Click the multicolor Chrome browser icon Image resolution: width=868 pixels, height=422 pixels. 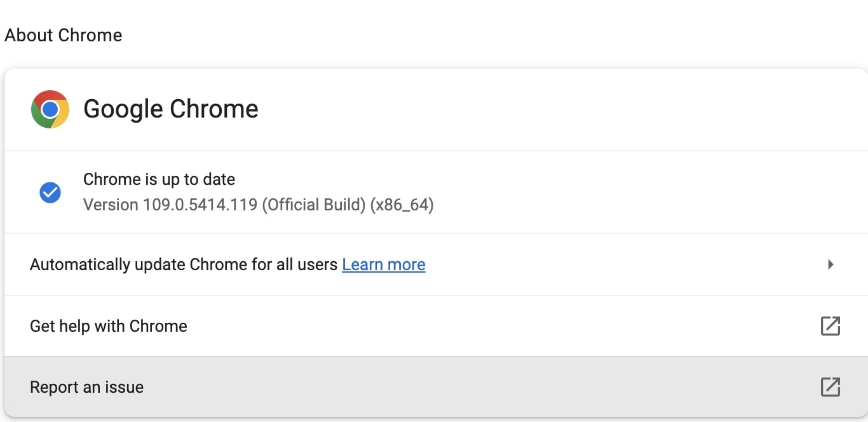[x=50, y=109]
